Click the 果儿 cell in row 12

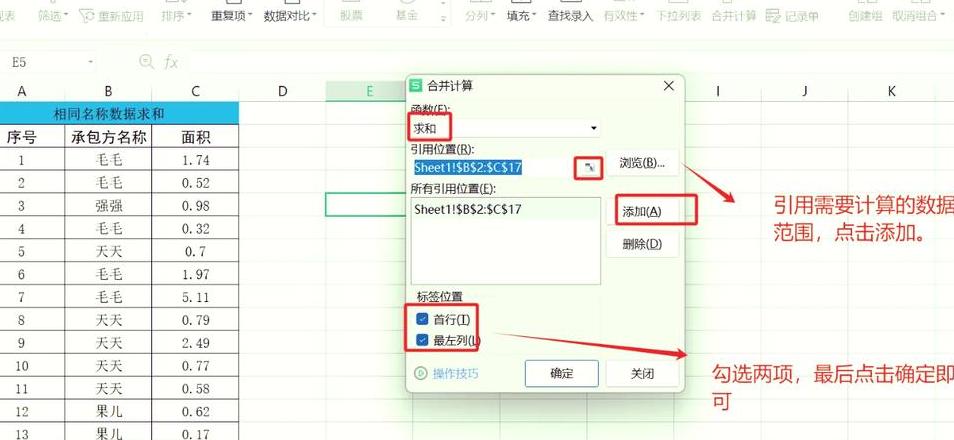point(108,411)
